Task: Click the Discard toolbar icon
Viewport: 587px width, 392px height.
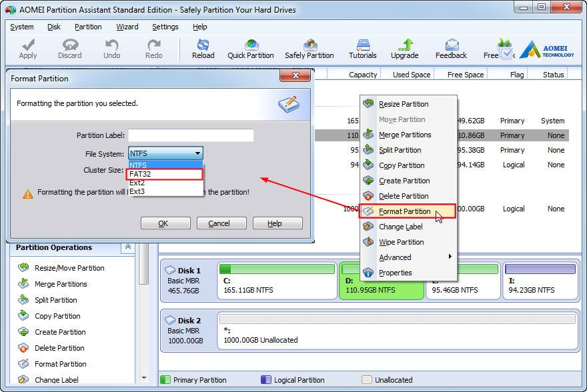Action: [69, 49]
